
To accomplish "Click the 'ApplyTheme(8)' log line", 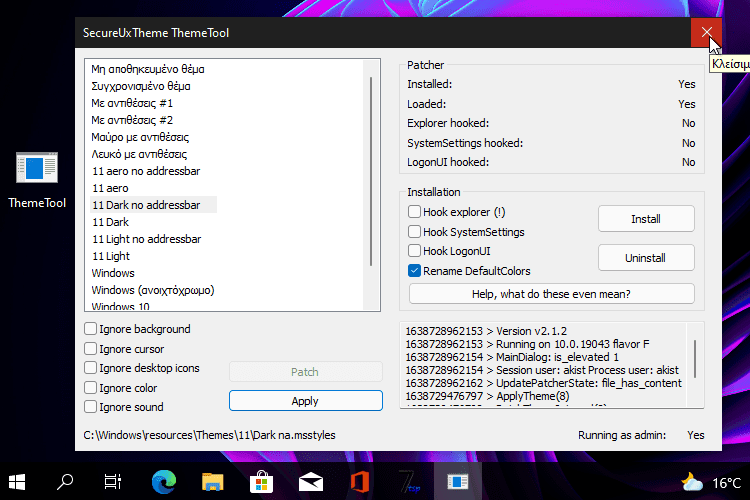I will [x=487, y=396].
